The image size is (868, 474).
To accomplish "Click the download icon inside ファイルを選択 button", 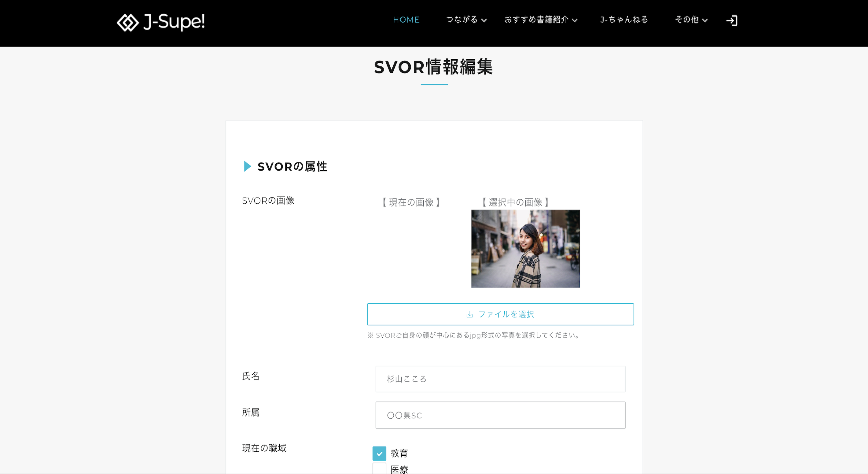I will pyautogui.click(x=470, y=314).
